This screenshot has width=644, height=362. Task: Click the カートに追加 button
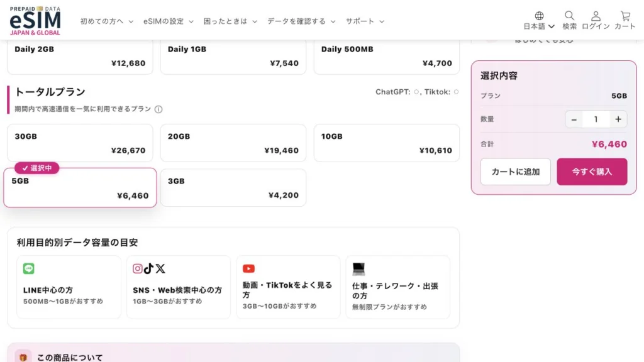tap(516, 172)
